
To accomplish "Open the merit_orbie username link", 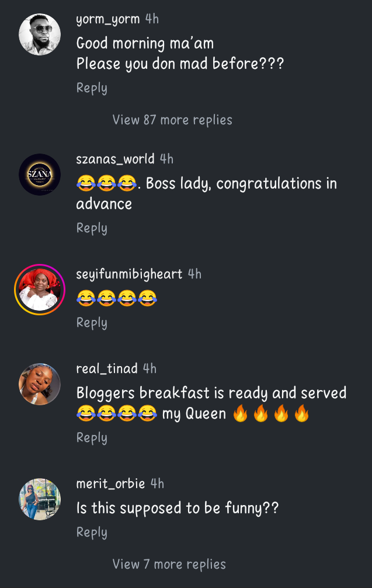I will 110,483.
